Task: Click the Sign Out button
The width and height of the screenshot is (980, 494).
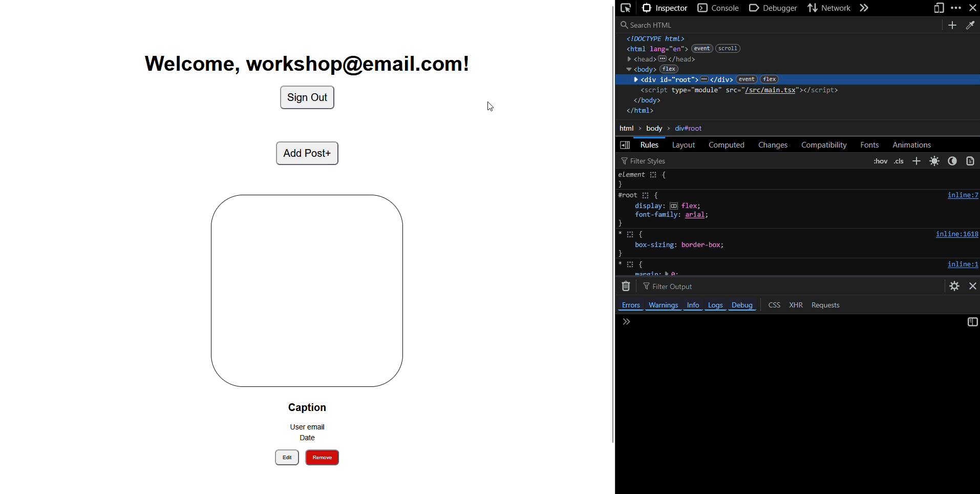Action: pos(307,97)
